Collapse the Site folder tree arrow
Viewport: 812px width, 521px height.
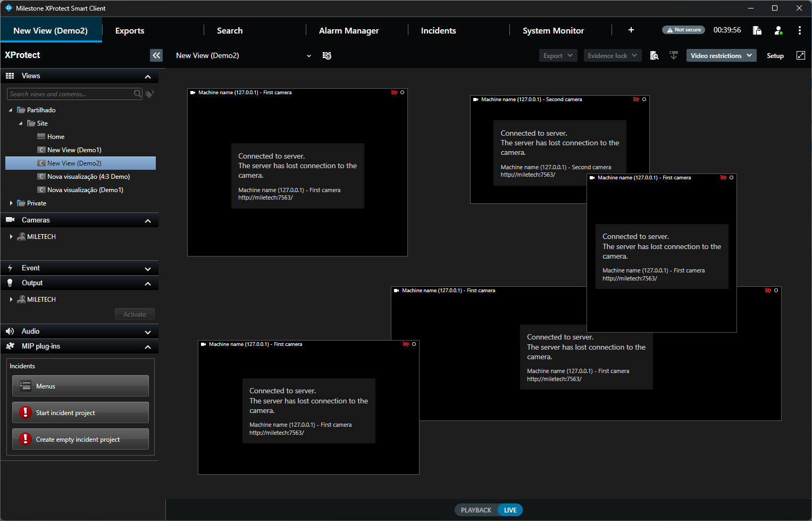tap(21, 123)
